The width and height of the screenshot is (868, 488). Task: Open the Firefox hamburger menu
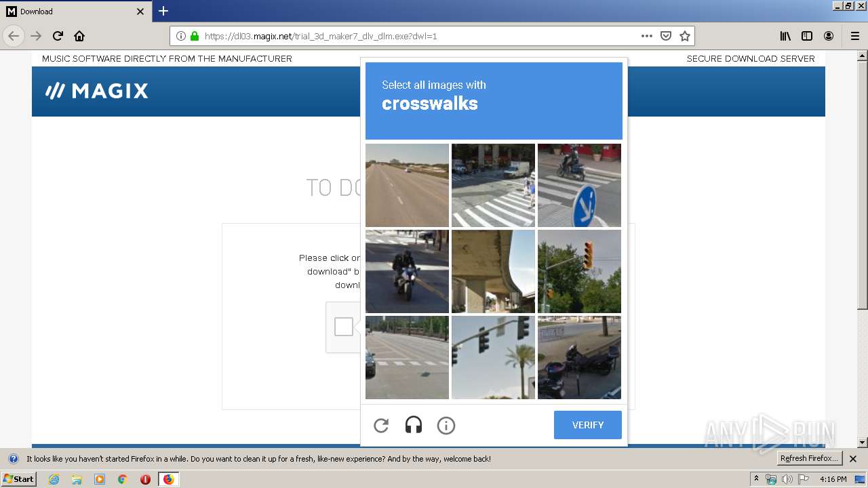(x=854, y=36)
